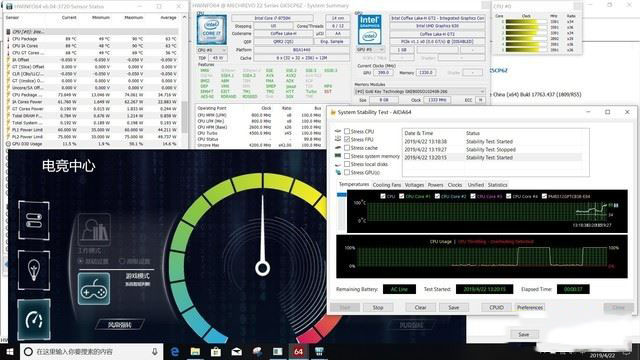Open GPU #0 selector dropdown in HWiNFO
Viewport: 640px width, 360px height.
coord(370,49)
